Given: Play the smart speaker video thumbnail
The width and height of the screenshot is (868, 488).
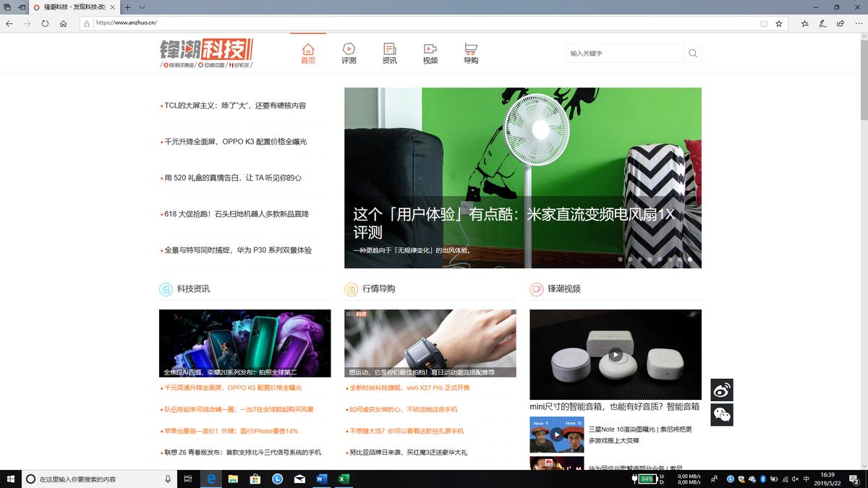Looking at the screenshot, I should [616, 354].
